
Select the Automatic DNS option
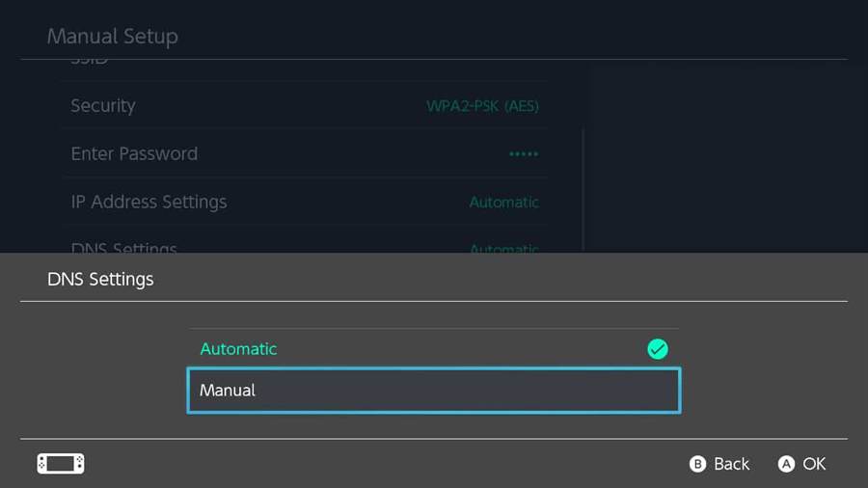pos(433,348)
